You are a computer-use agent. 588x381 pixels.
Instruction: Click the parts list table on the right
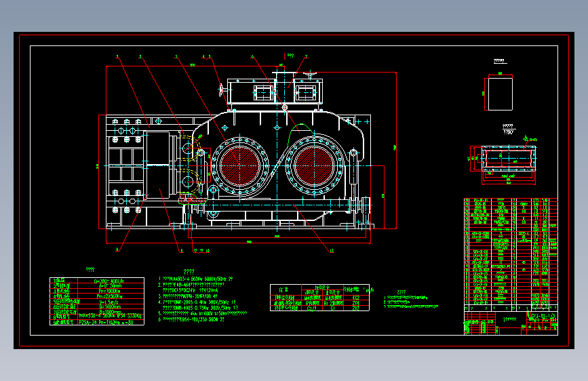(511, 255)
